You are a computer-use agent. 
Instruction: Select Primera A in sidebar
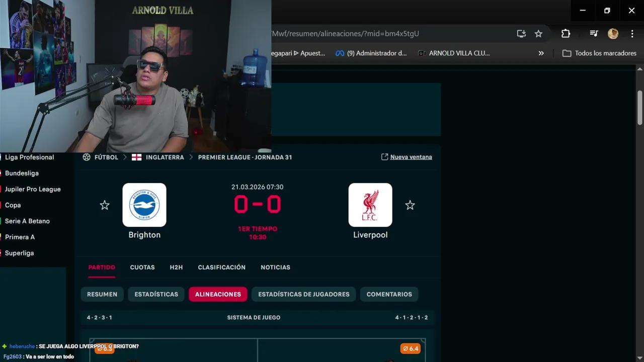click(x=20, y=237)
